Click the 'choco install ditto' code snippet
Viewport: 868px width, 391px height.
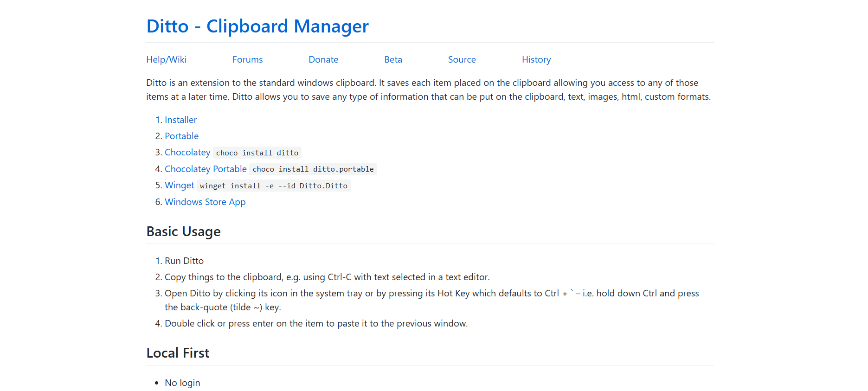coord(257,153)
